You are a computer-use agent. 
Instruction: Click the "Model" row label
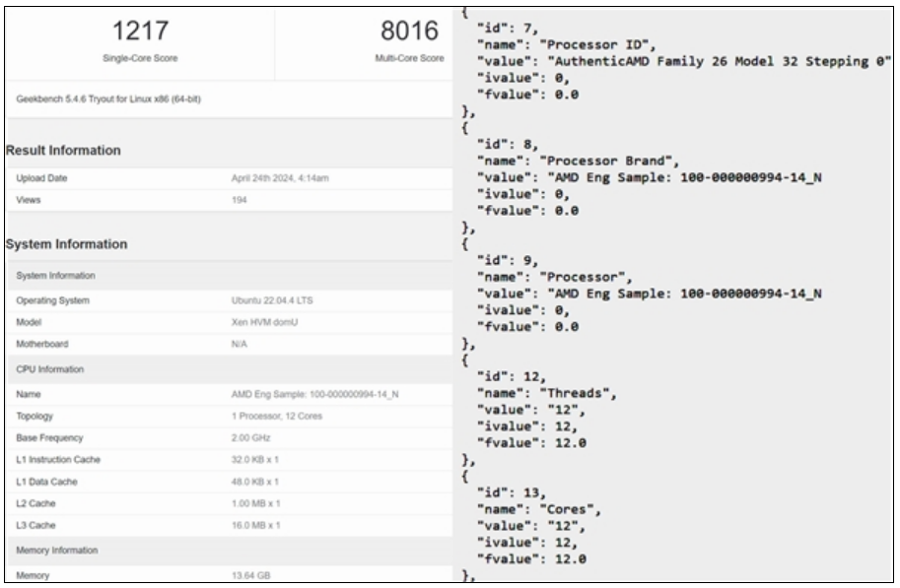point(29,322)
